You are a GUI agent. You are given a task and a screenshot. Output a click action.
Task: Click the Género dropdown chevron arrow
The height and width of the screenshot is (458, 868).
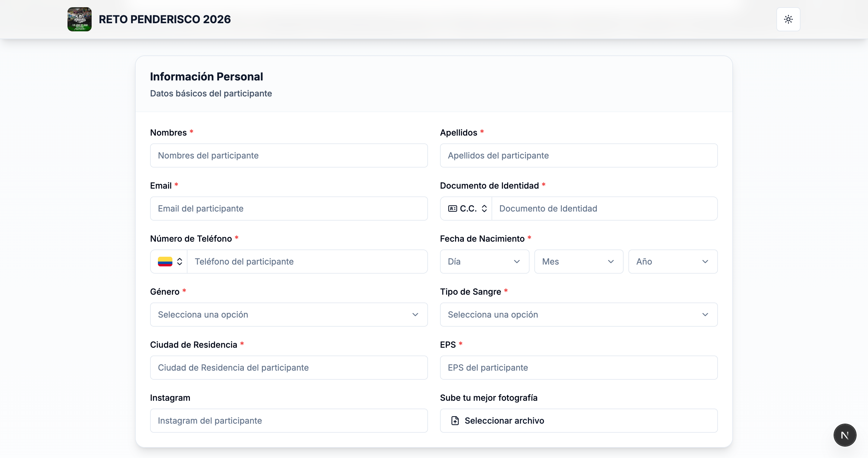(415, 315)
